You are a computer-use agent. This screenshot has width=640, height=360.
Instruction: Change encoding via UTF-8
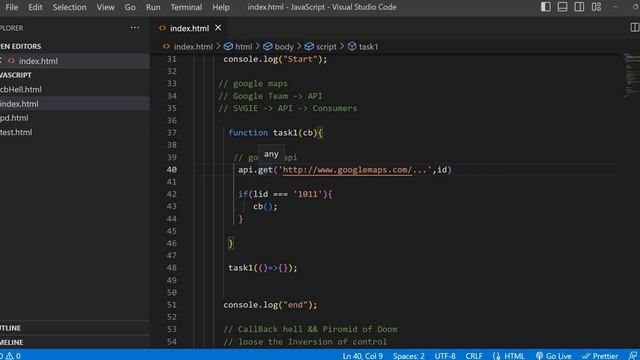[x=445, y=356]
